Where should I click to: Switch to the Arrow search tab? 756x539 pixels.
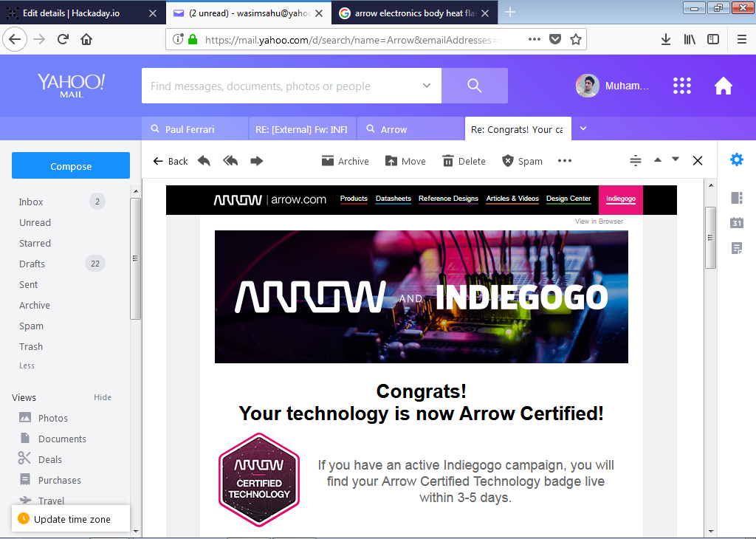coord(410,128)
